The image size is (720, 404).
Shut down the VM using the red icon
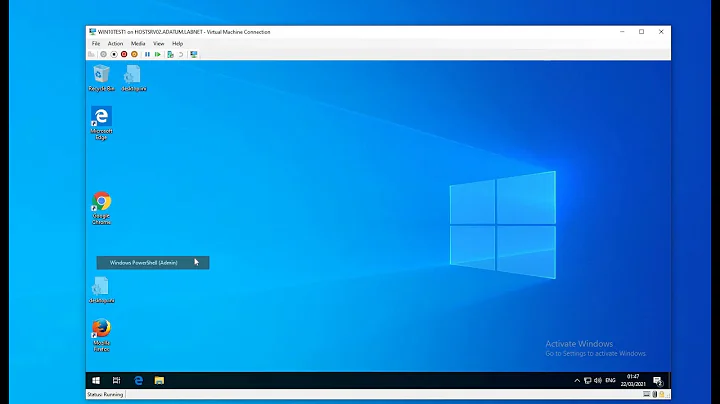click(124, 54)
